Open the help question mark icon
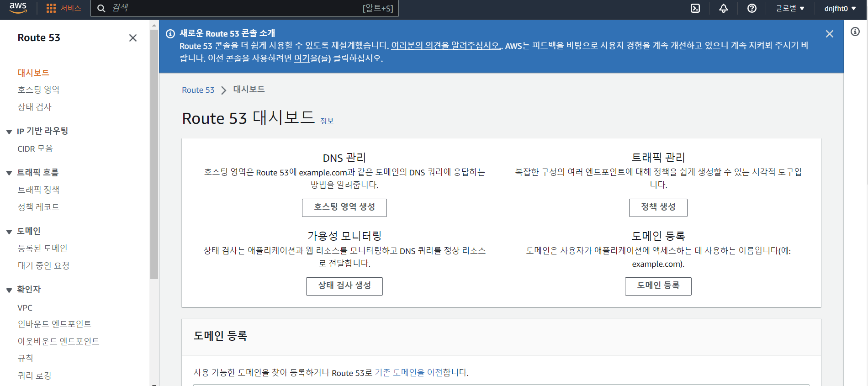This screenshot has width=868, height=386. pyautogui.click(x=752, y=8)
